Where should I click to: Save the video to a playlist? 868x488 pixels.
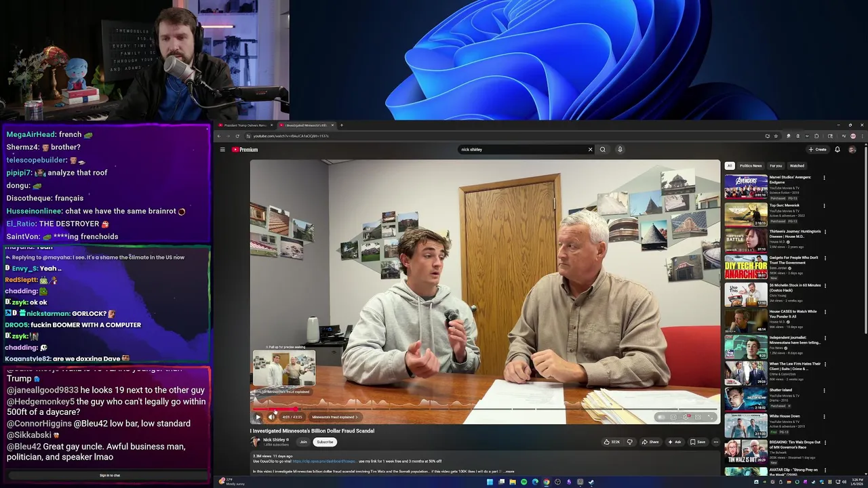[x=698, y=442]
